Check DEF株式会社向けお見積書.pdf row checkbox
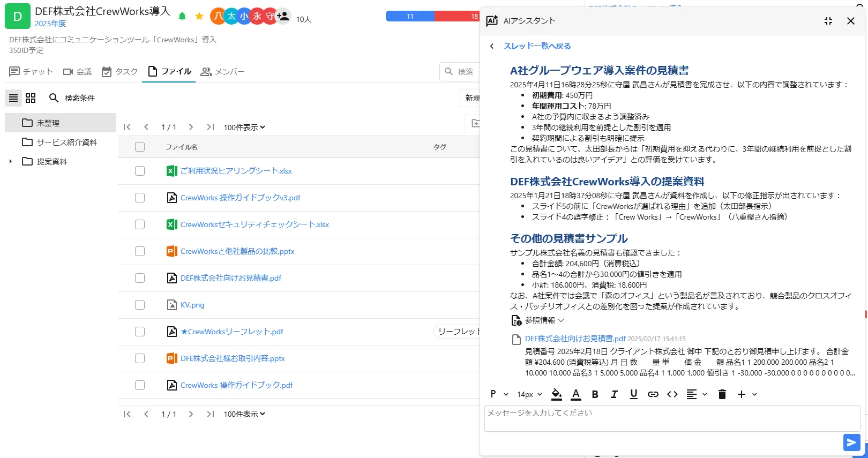The height and width of the screenshot is (458, 868). [x=140, y=278]
